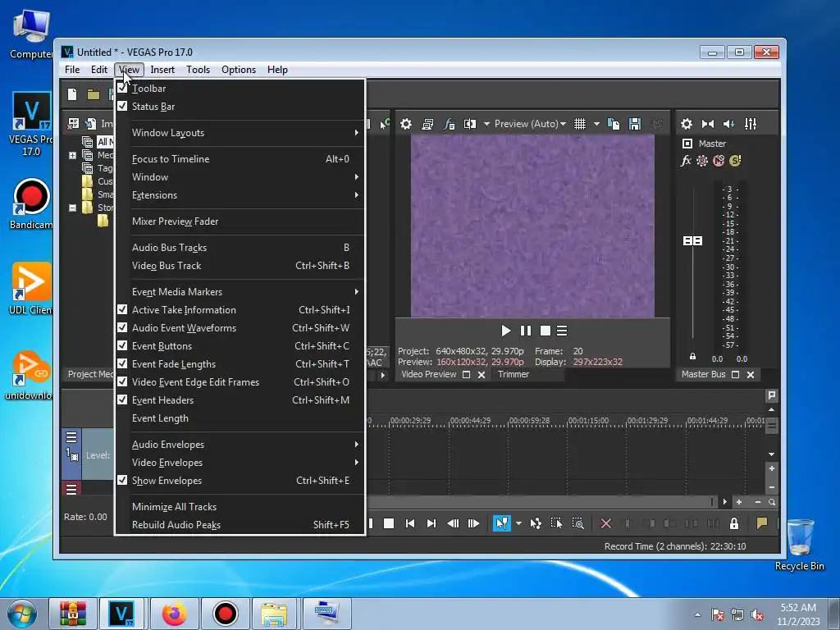Image resolution: width=840 pixels, height=630 pixels.
Task: Open the Options menu
Action: (x=239, y=70)
